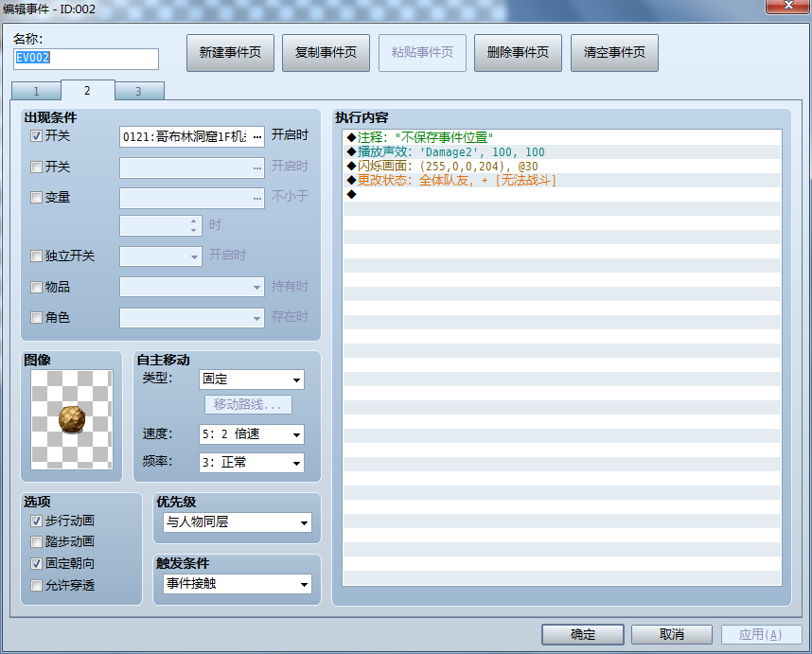Image resolution: width=812 pixels, height=654 pixels.
Task: Toggle the 步行动画 option
Action: tap(36, 521)
